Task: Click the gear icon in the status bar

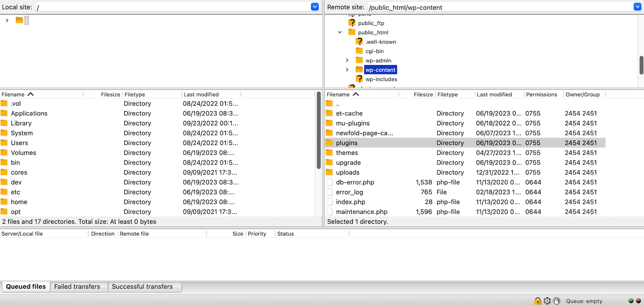Action: coord(547,301)
